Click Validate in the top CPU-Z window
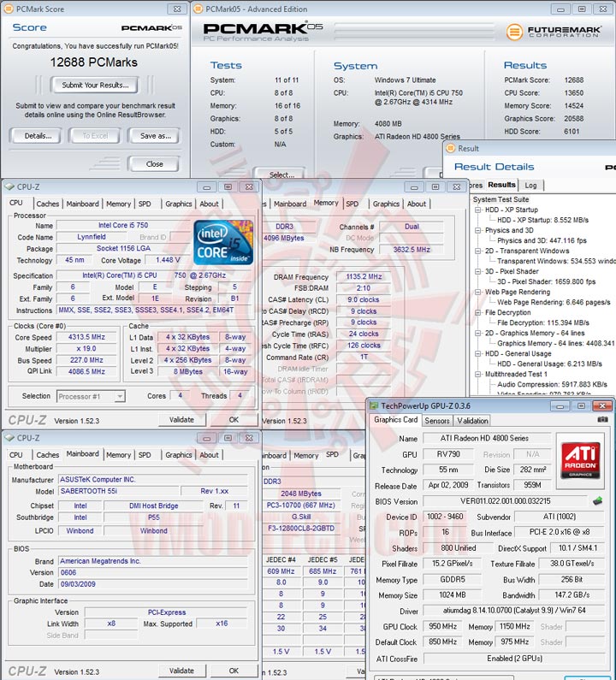Viewport: 616px width, 680px height. coord(181,420)
